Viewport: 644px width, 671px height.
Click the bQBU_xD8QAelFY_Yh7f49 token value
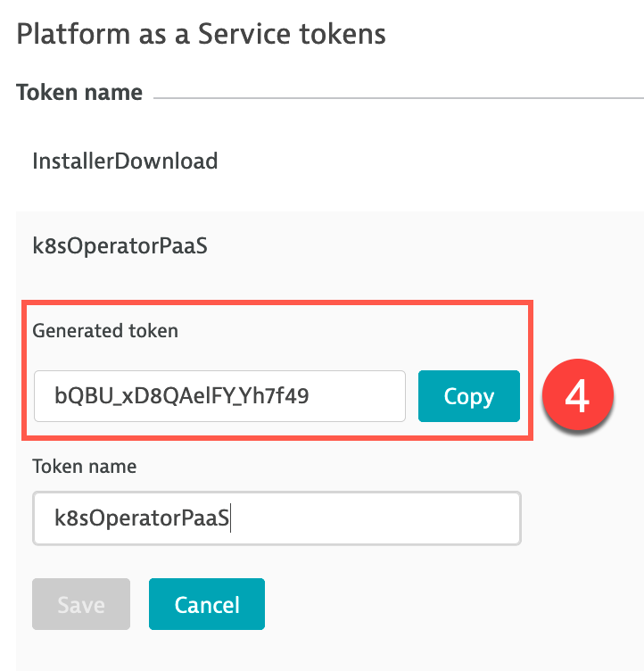(181, 396)
